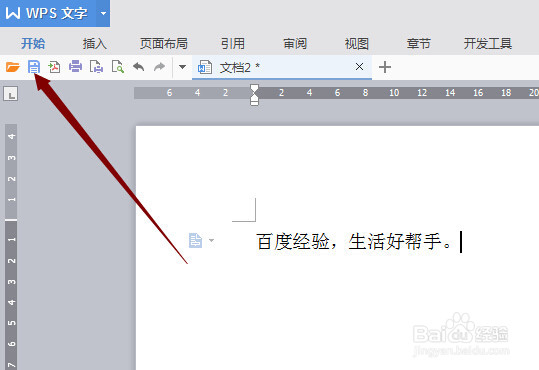Switch to the 开始 tab
Image resolution: width=539 pixels, height=370 pixels.
point(33,44)
